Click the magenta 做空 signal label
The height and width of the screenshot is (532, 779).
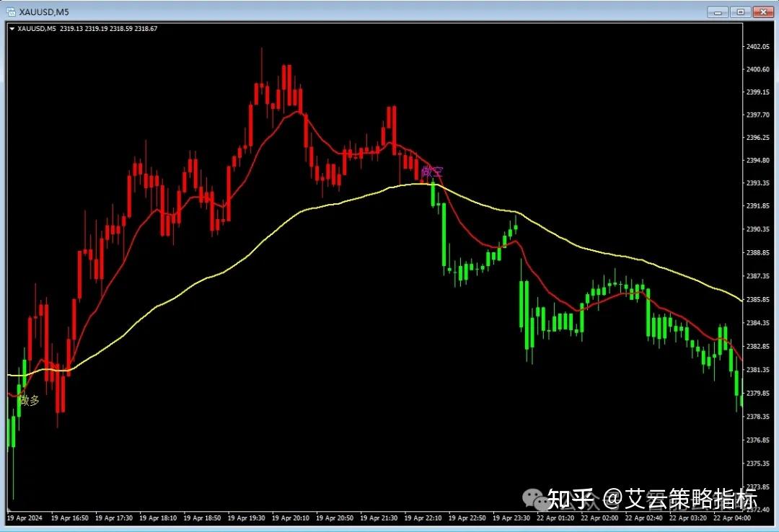point(432,172)
